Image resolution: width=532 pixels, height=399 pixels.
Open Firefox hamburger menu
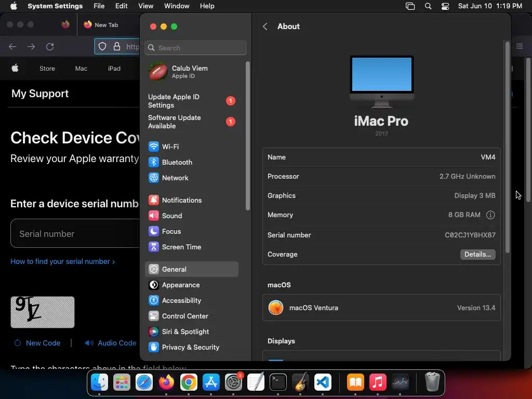click(520, 46)
